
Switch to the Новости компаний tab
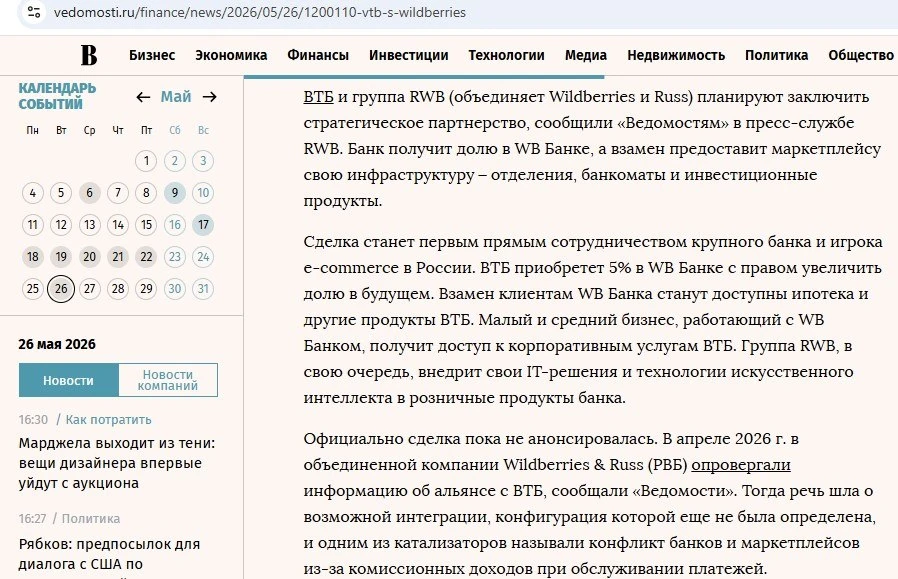pyautogui.click(x=168, y=380)
